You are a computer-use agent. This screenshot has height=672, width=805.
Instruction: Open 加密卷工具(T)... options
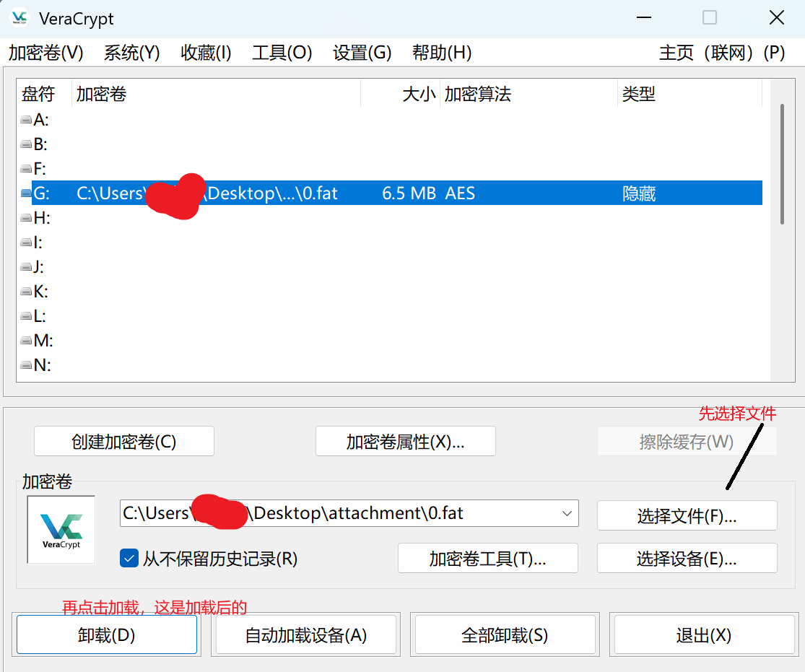pos(488,558)
